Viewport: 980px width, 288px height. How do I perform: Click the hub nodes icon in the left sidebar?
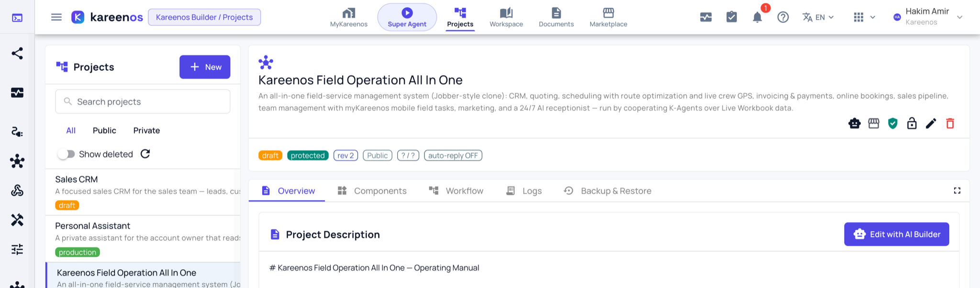(x=17, y=161)
